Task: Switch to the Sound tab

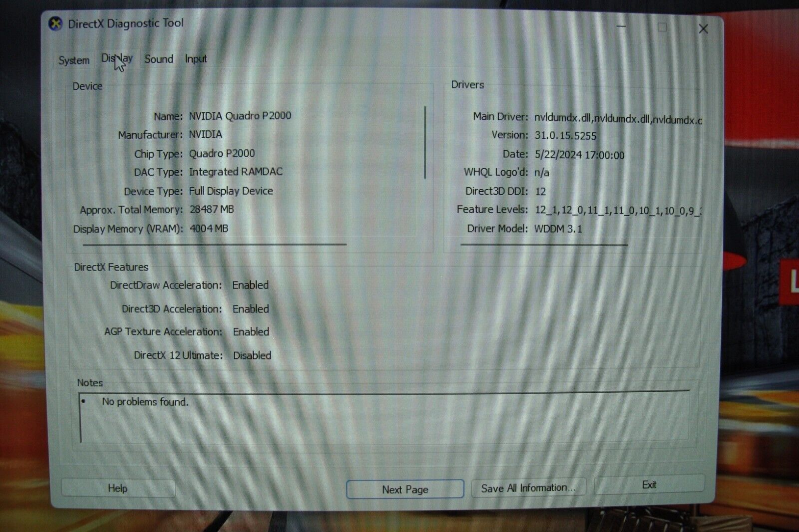Action: click(159, 59)
